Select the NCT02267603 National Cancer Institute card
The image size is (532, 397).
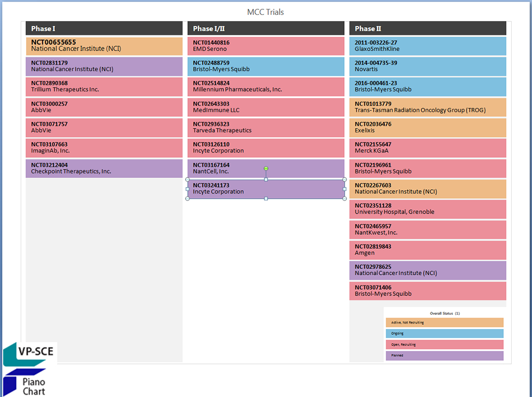(428, 189)
